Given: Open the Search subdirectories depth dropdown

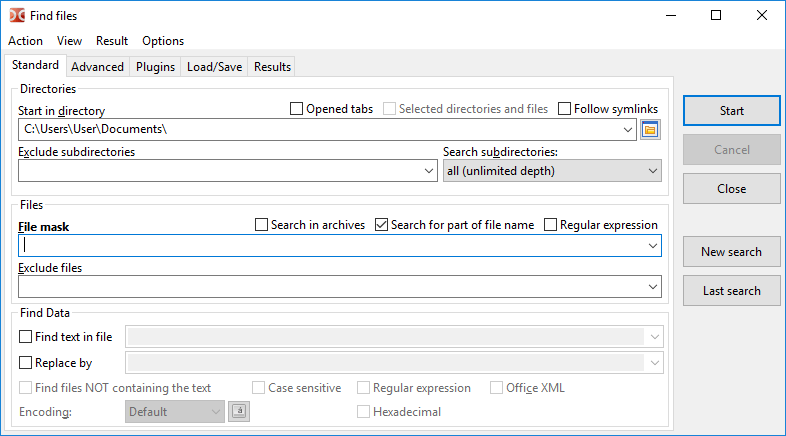Looking at the screenshot, I should pyautogui.click(x=653, y=171).
